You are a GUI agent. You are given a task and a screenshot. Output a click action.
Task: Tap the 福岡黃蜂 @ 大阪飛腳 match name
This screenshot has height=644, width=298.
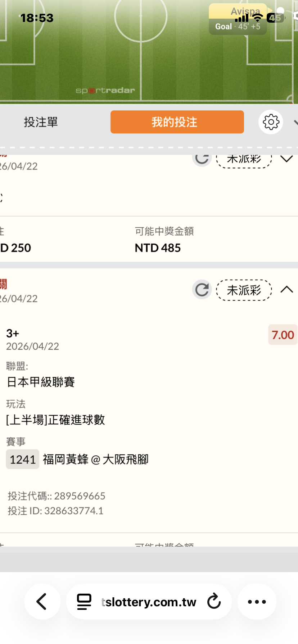tap(96, 459)
